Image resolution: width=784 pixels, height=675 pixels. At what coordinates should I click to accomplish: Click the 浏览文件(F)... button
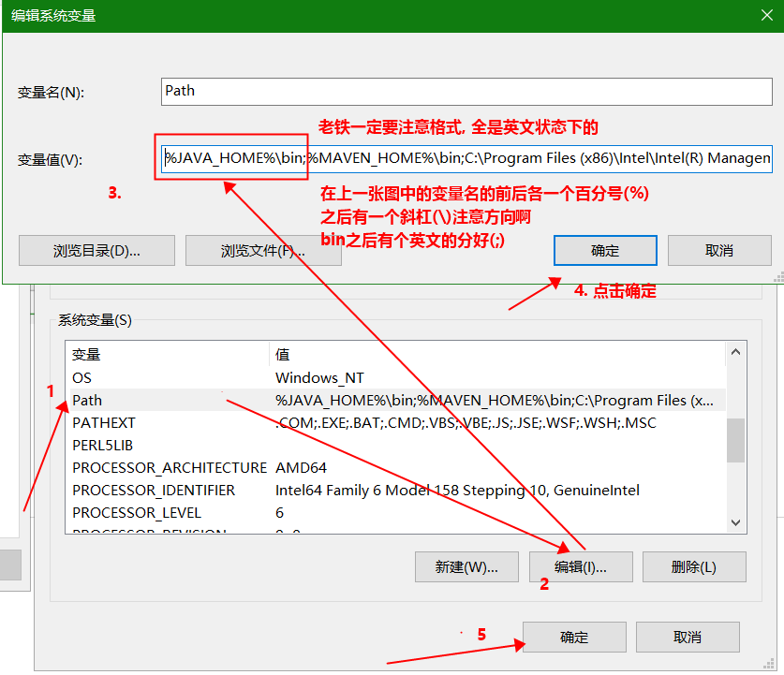(263, 250)
